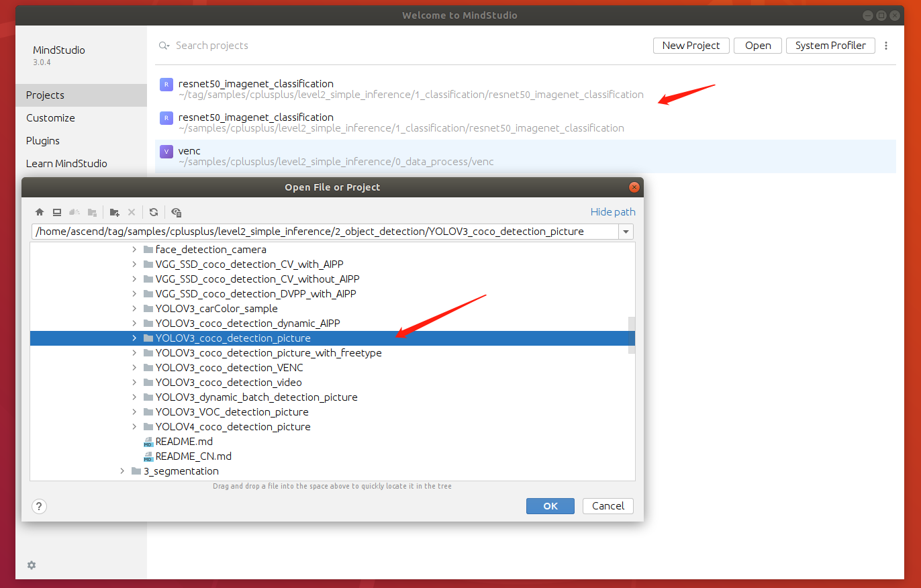
Task: Expand the YOLOV3_coco_detection_picture folder
Action: coord(135,338)
